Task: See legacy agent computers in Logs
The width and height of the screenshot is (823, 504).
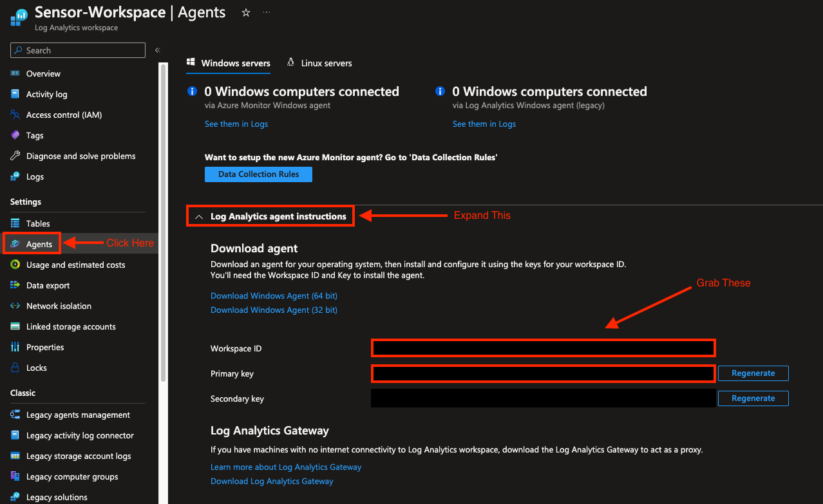Action: (484, 124)
